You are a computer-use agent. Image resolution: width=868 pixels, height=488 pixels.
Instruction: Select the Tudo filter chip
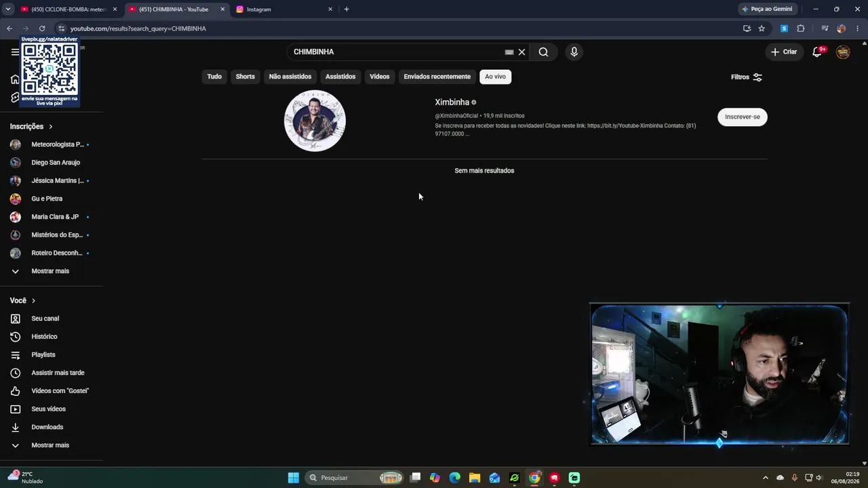pyautogui.click(x=214, y=77)
